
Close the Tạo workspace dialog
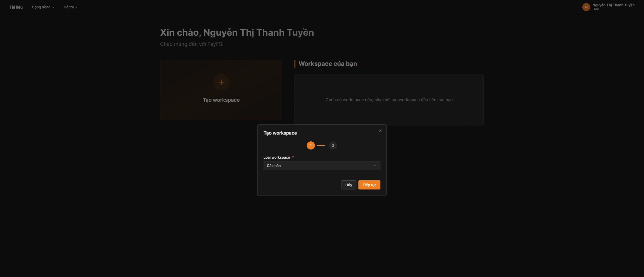pyautogui.click(x=380, y=131)
